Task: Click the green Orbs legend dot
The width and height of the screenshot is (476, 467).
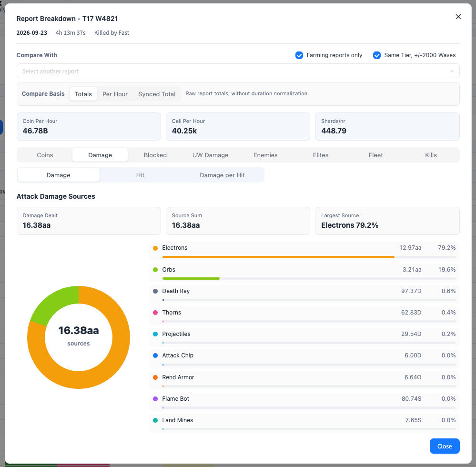Action: click(x=155, y=270)
